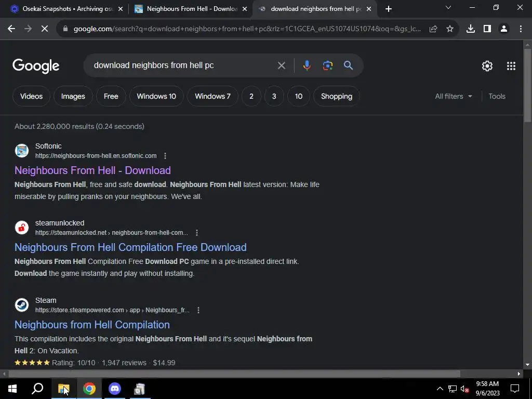Viewport: 532px width, 399px height.
Task: Apply the Windows 7 filter chip
Action: tap(212, 96)
